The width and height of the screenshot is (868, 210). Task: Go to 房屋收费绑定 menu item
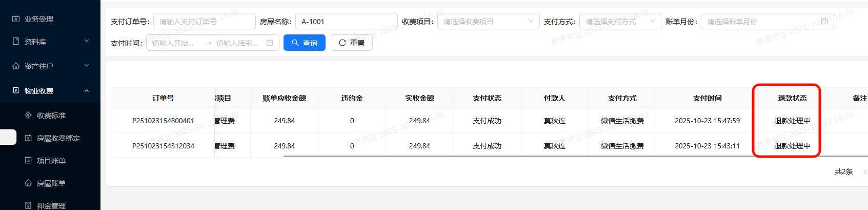(x=58, y=138)
